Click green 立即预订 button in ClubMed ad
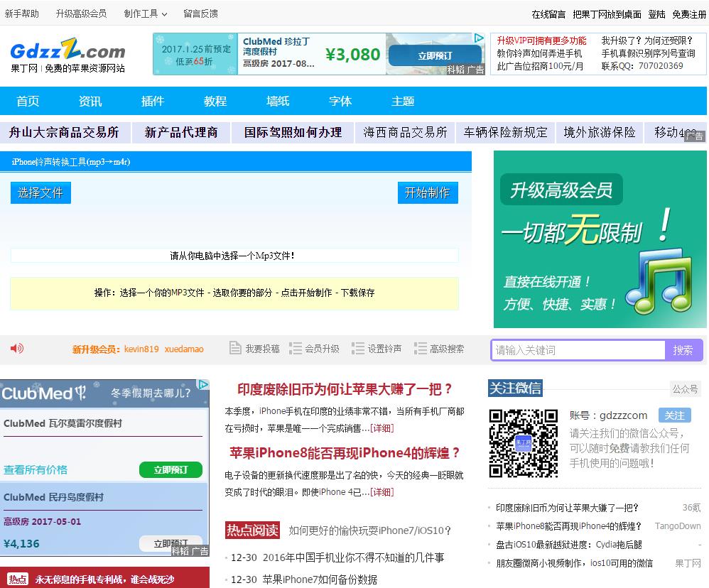709x588 pixels. click(x=171, y=470)
